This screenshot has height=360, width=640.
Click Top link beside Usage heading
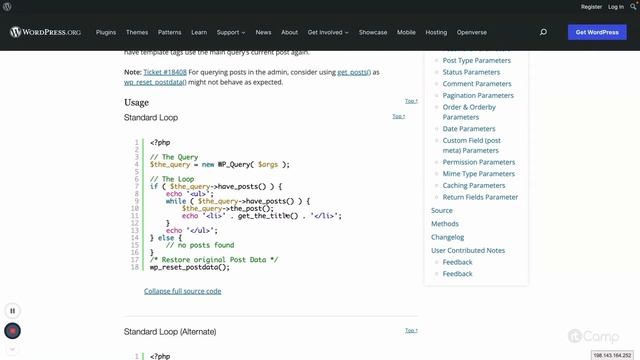[411, 101]
